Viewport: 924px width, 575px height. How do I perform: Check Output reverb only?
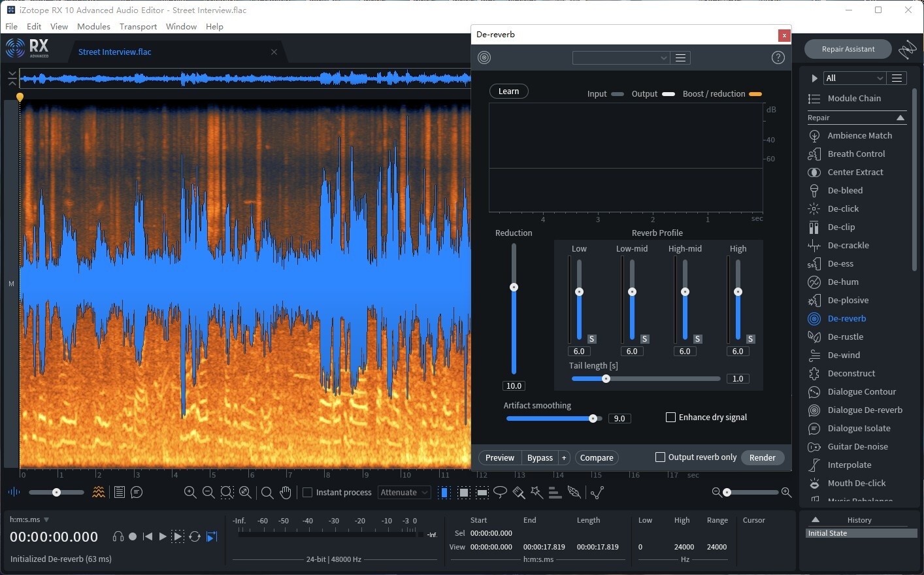tap(660, 457)
